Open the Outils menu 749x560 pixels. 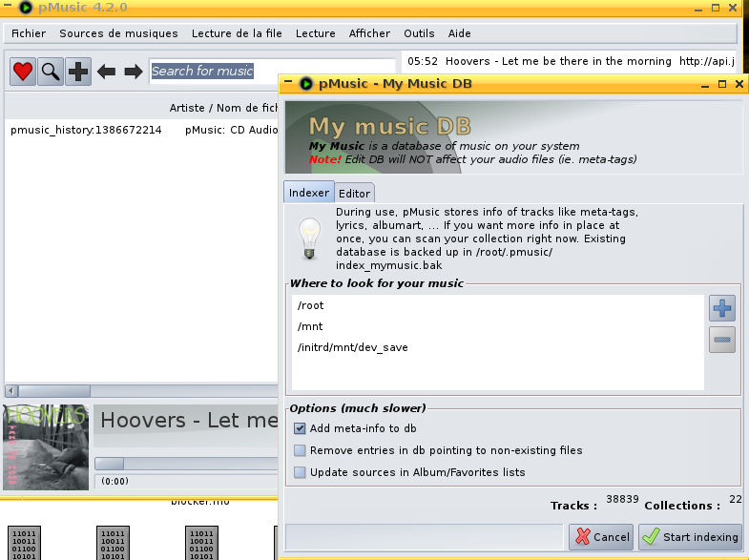click(419, 33)
